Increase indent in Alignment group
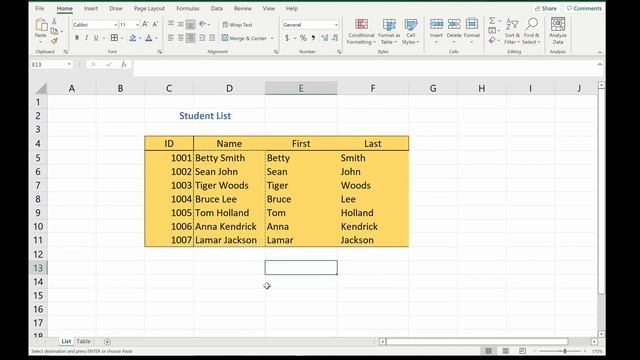Screen dimensions: 640x360 pyautogui.click(x=212, y=38)
